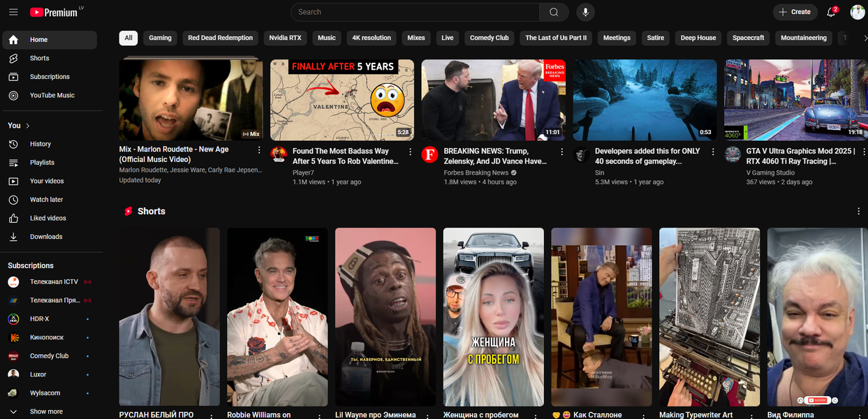The width and height of the screenshot is (868, 419).
Task: Open YouTube Music in the sidebar
Action: pos(50,95)
